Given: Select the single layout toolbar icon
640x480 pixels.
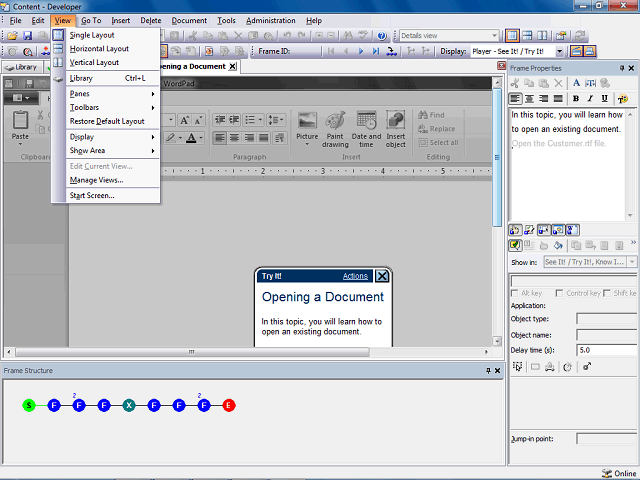Looking at the screenshot, I should (x=512, y=36).
